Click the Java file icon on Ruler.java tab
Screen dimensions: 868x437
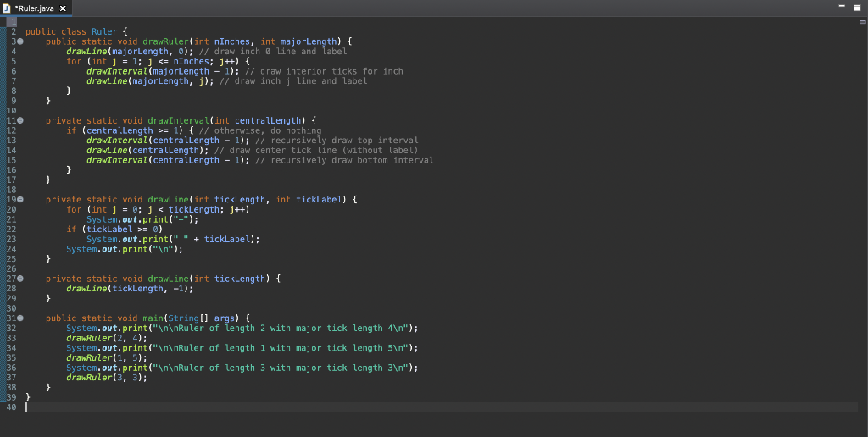(x=7, y=8)
